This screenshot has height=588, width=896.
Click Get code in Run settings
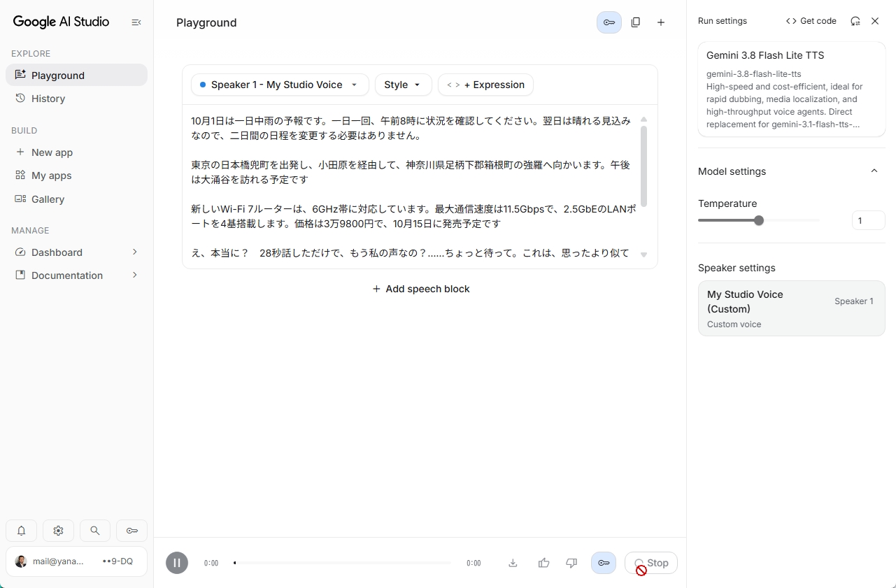[811, 21]
